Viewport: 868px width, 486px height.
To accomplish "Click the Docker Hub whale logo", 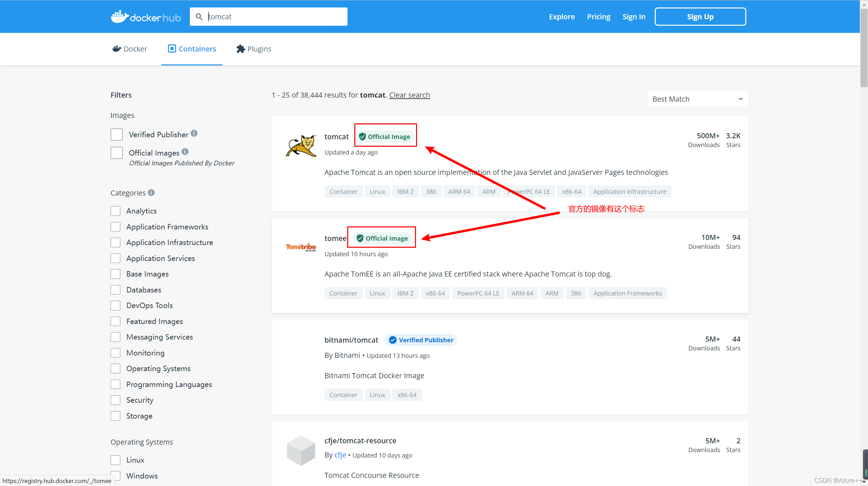I will coord(146,17).
